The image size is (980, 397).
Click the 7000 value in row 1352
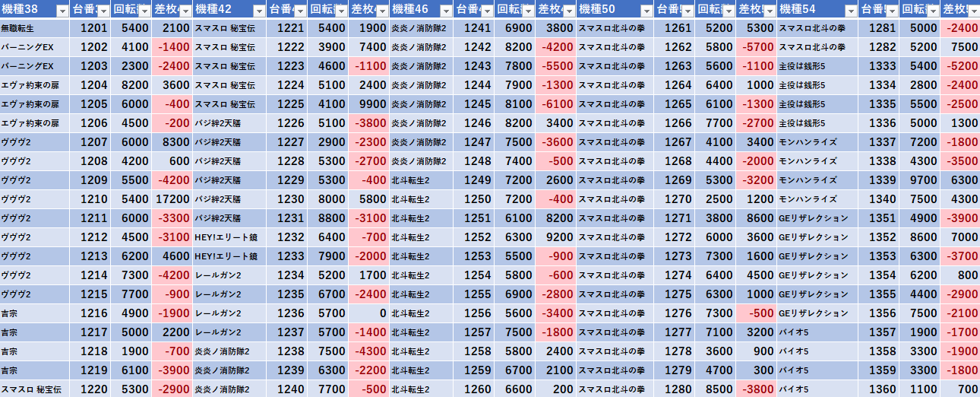click(x=960, y=237)
